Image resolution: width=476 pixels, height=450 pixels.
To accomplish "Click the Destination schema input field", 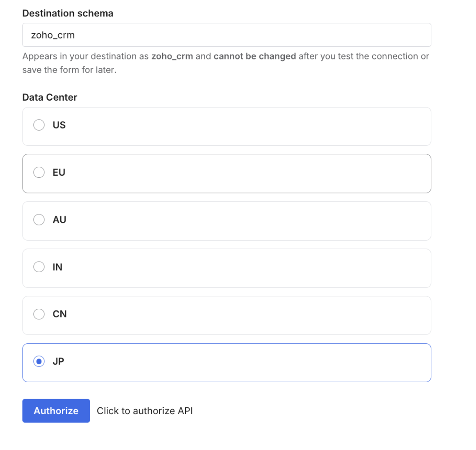I will coord(227,35).
